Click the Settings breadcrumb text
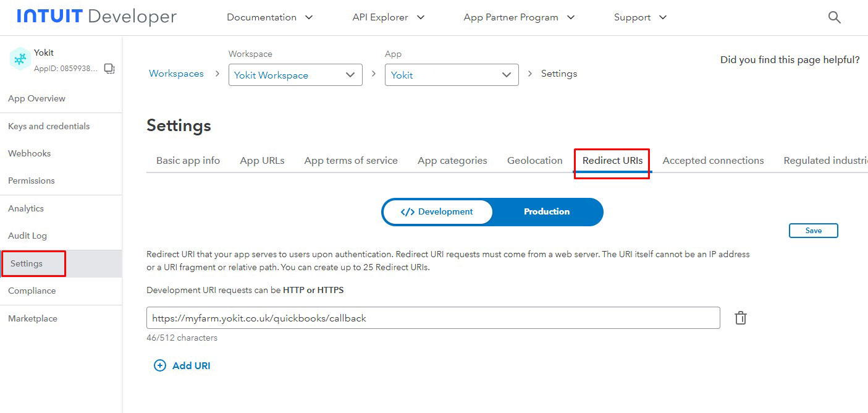Viewport: 868px width, 413px height. tap(559, 74)
